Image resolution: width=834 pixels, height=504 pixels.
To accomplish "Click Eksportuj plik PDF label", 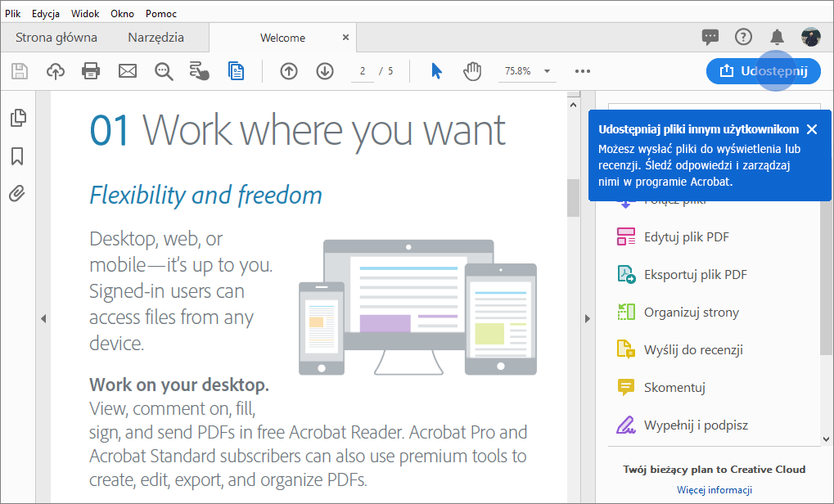I will 696,275.
